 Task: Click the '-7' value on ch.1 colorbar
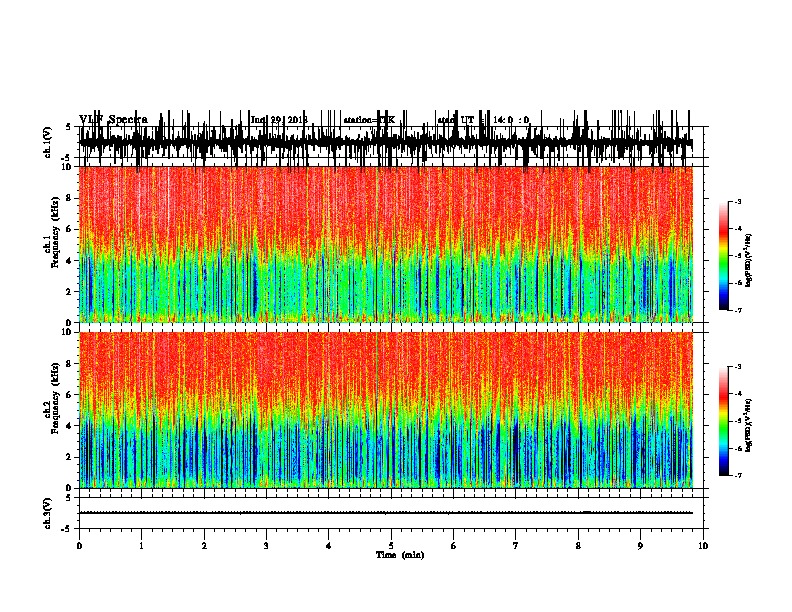pos(737,310)
